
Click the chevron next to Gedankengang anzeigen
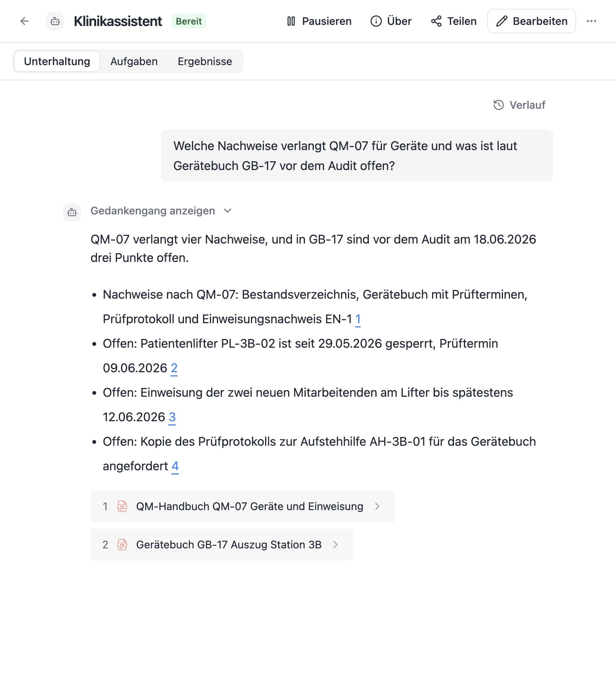(228, 211)
